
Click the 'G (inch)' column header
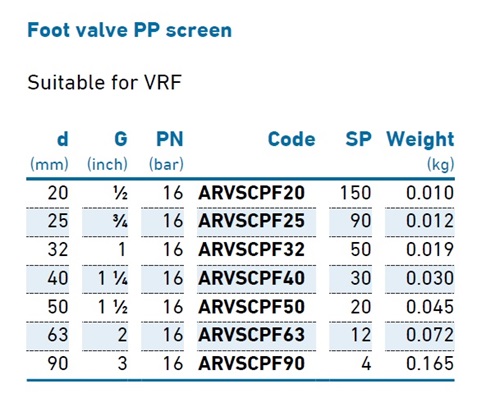107,151
